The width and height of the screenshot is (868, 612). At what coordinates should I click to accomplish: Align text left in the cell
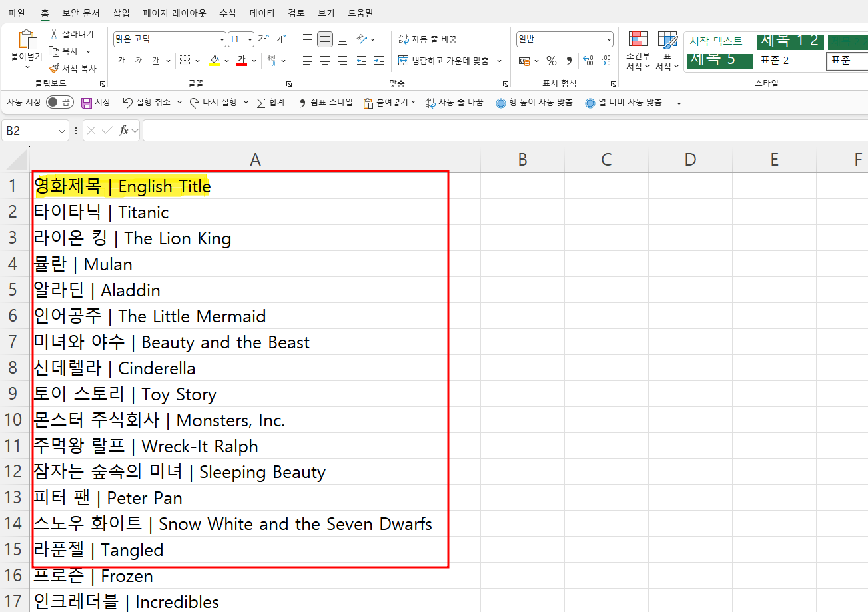coord(308,61)
